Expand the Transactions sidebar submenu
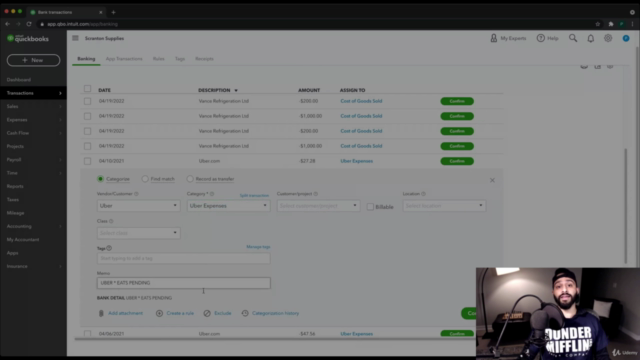The height and width of the screenshot is (360, 640). (x=60, y=93)
